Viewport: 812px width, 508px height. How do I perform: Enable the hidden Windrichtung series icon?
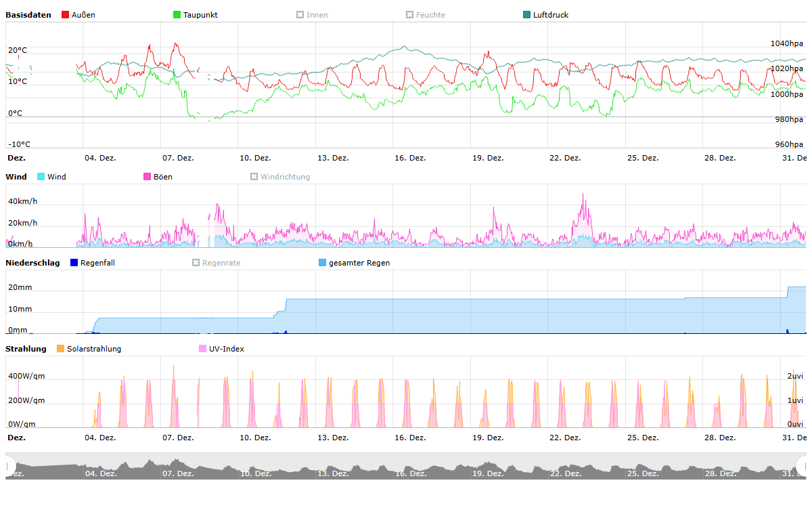click(x=254, y=177)
